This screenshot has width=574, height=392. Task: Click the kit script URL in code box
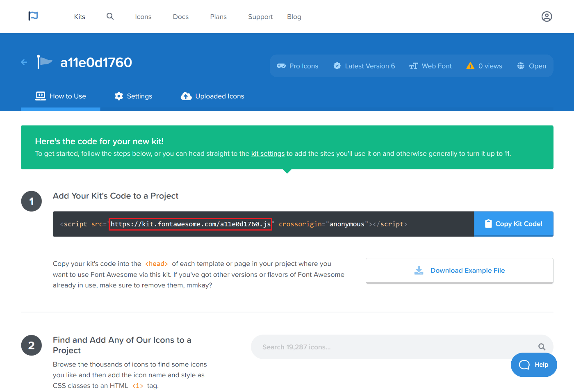tap(191, 224)
